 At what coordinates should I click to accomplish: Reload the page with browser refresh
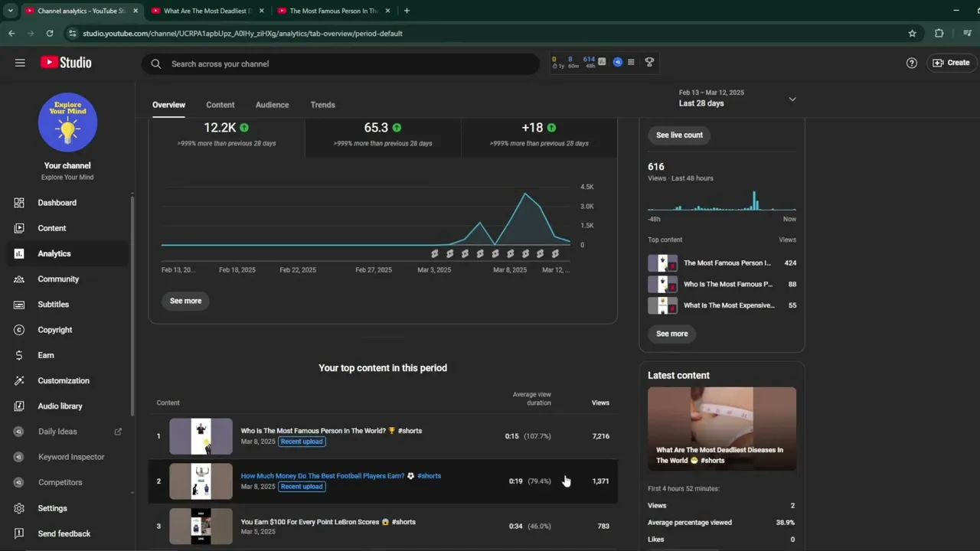[50, 33]
